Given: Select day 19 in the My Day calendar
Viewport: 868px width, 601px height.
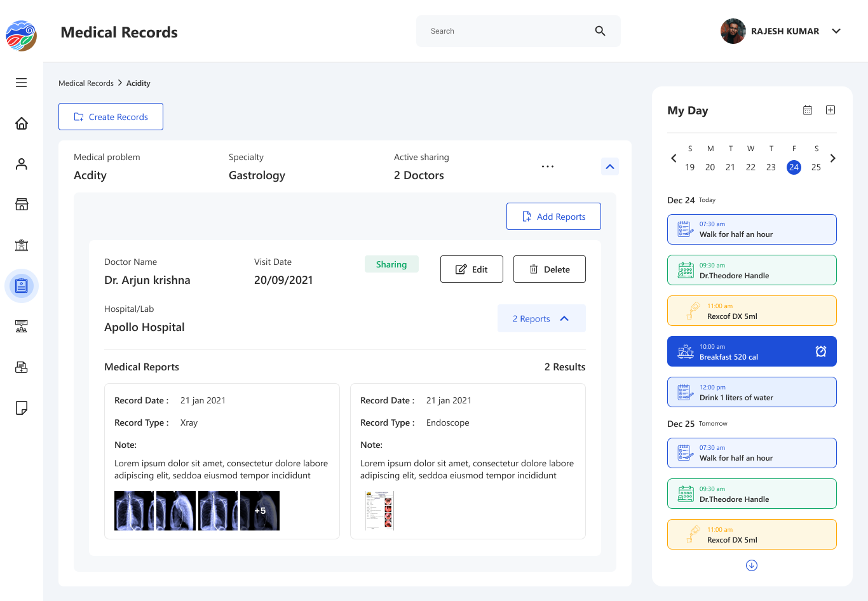Looking at the screenshot, I should click(x=690, y=167).
